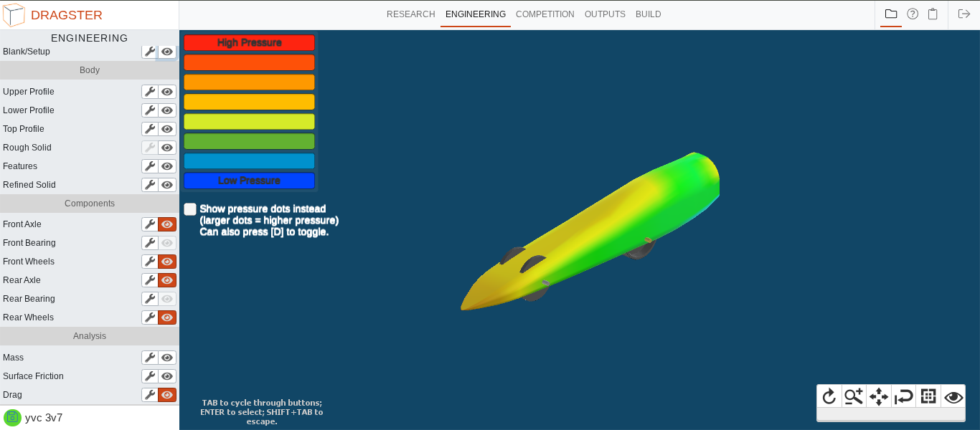Click the High Pressure red swatch

pos(249,42)
